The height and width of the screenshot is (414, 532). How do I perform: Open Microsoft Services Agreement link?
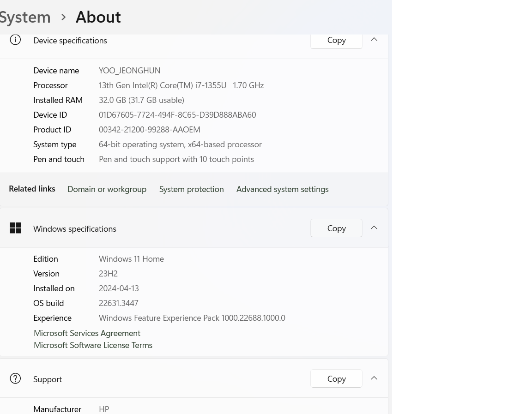click(87, 333)
